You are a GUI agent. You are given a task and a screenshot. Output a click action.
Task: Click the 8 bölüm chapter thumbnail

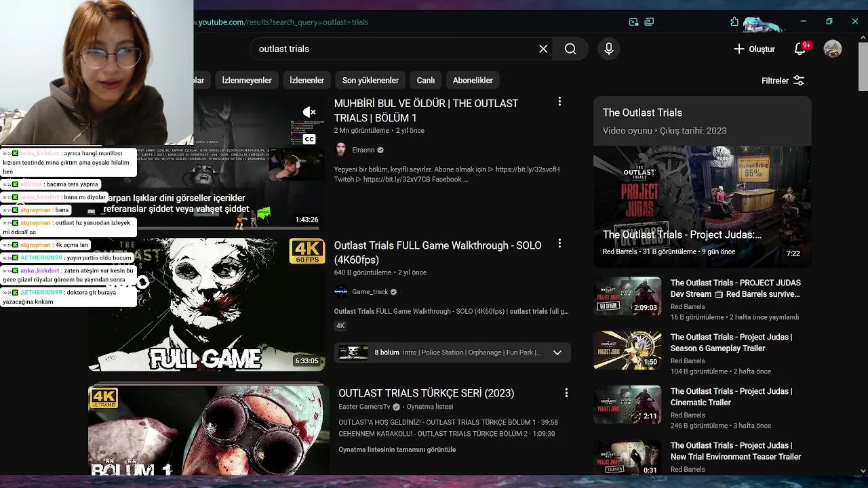tap(353, 352)
